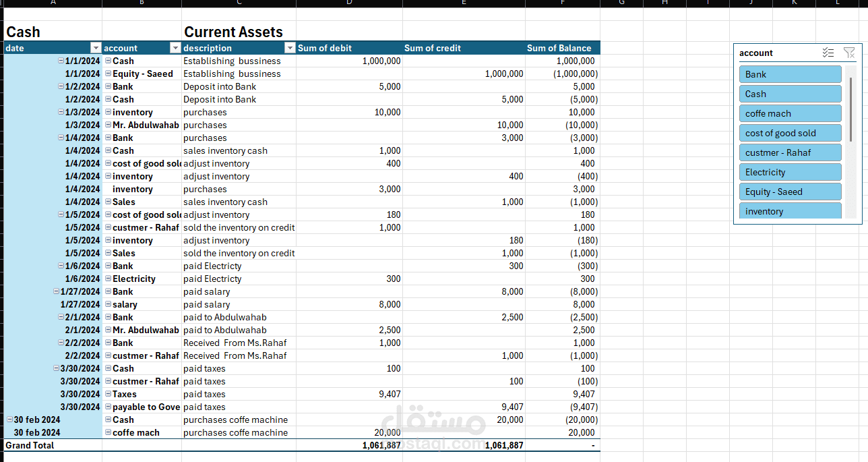Collapse the payable to Gove account row
The width and height of the screenshot is (868, 462).
(x=108, y=407)
